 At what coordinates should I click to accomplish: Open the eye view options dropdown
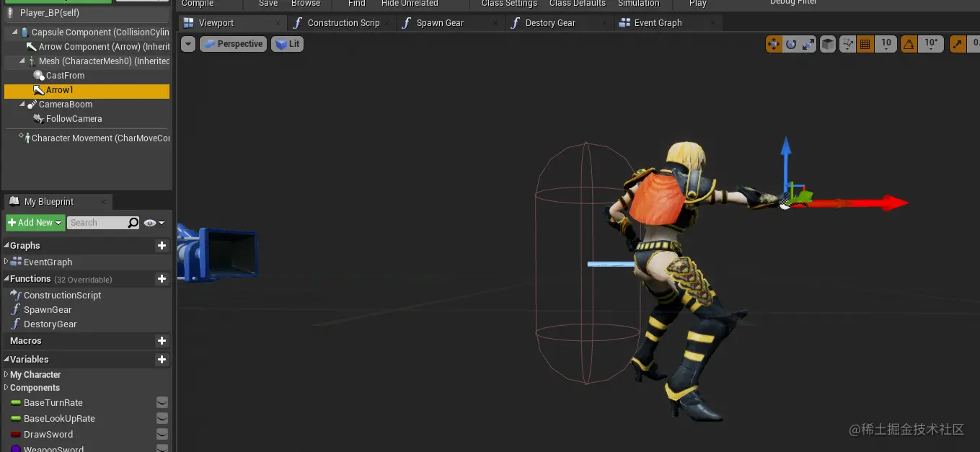point(154,223)
